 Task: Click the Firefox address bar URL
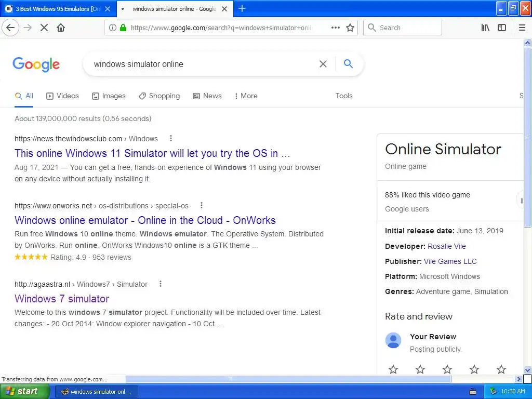tap(222, 28)
